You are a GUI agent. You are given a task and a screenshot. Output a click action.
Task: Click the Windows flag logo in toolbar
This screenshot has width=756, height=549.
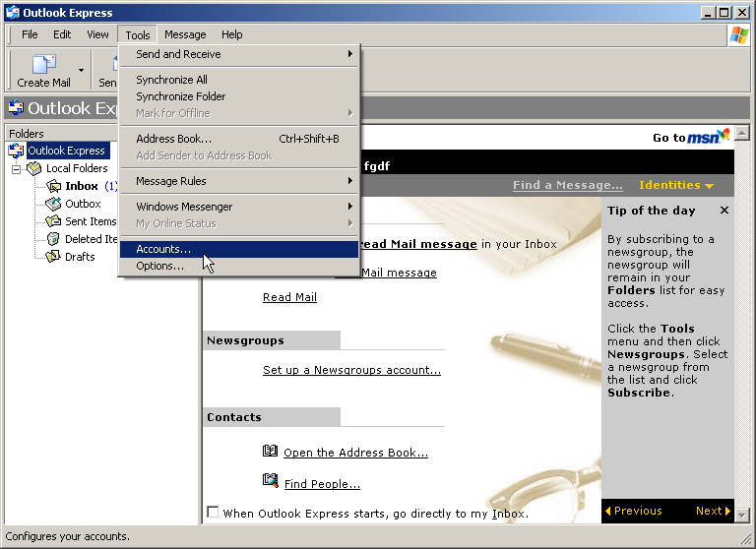tap(739, 35)
